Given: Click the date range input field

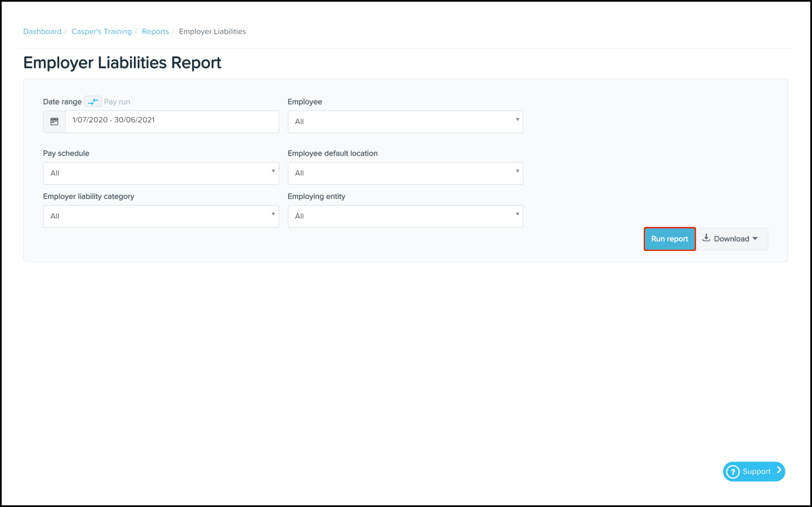Looking at the screenshot, I should 172,122.
